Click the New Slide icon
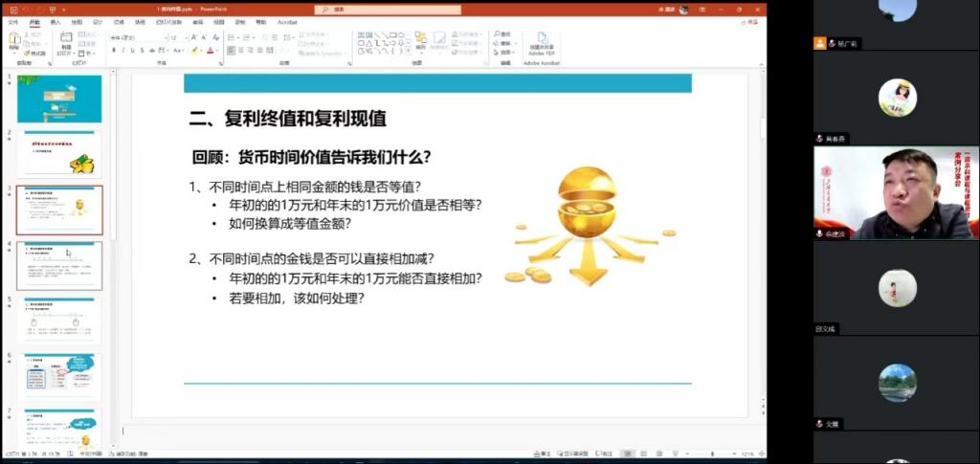Viewport: 980px width, 464px height. click(x=66, y=40)
